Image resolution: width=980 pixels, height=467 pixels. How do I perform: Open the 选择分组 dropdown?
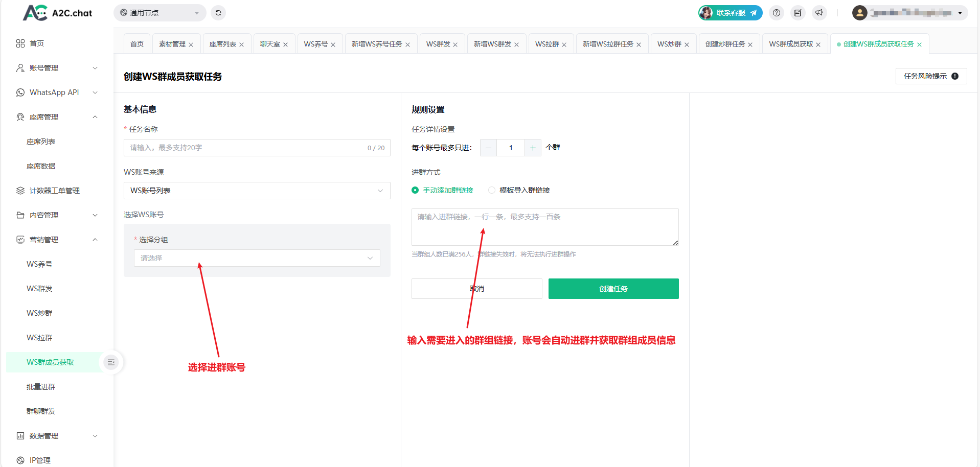pyautogui.click(x=257, y=258)
